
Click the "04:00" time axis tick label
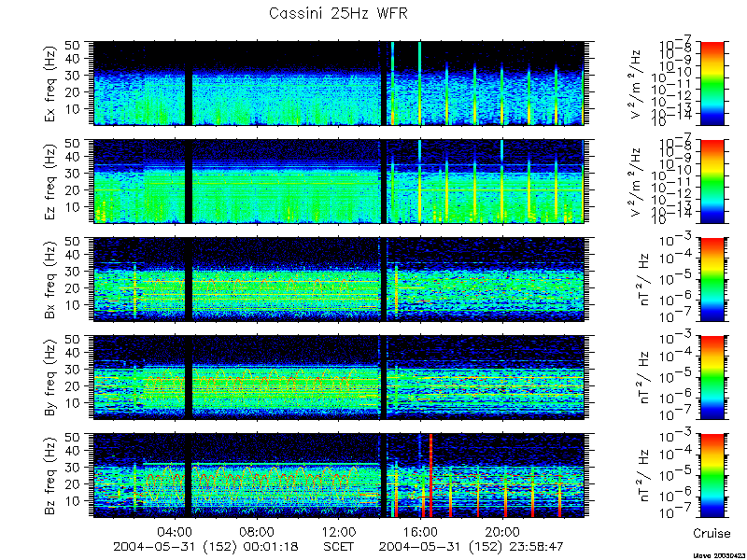(176, 531)
